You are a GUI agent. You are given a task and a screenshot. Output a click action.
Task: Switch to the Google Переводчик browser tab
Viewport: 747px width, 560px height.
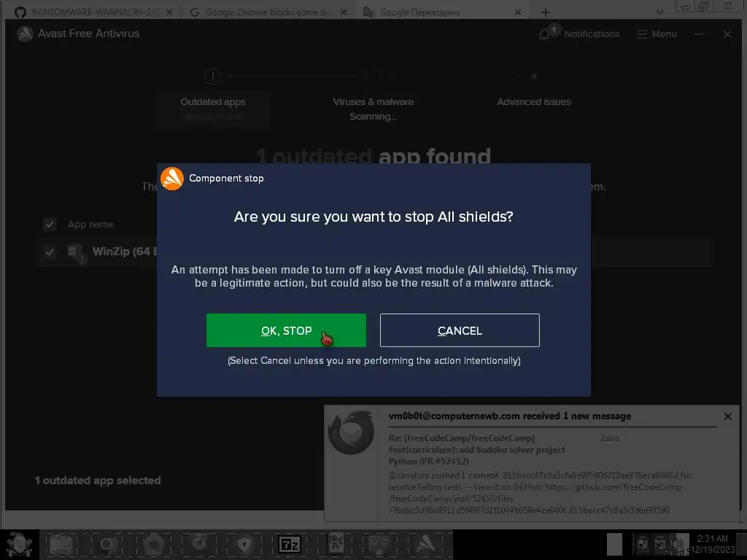(442, 12)
